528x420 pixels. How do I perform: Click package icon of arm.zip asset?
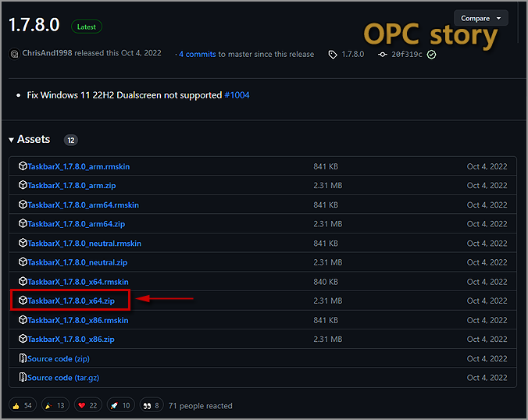tap(23, 185)
